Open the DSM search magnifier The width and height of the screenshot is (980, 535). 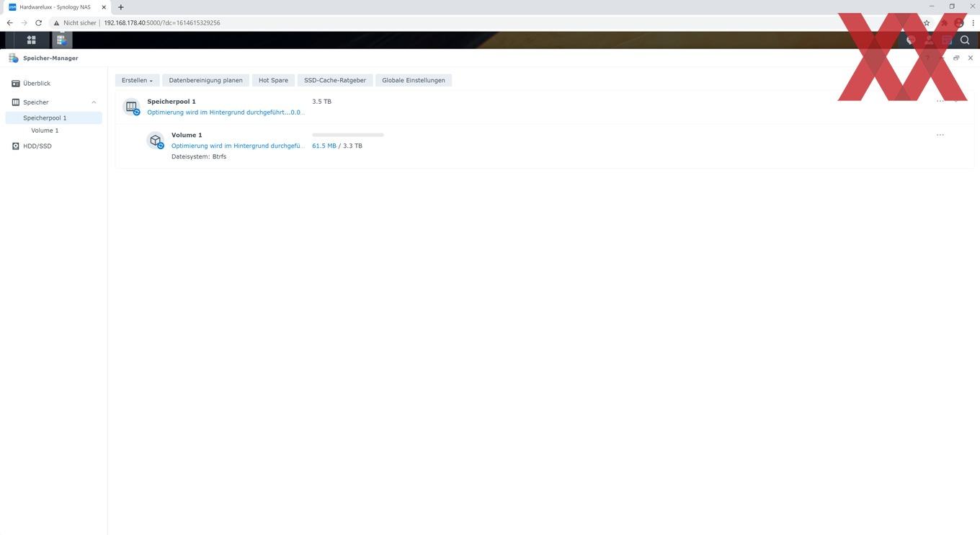[x=965, y=40]
